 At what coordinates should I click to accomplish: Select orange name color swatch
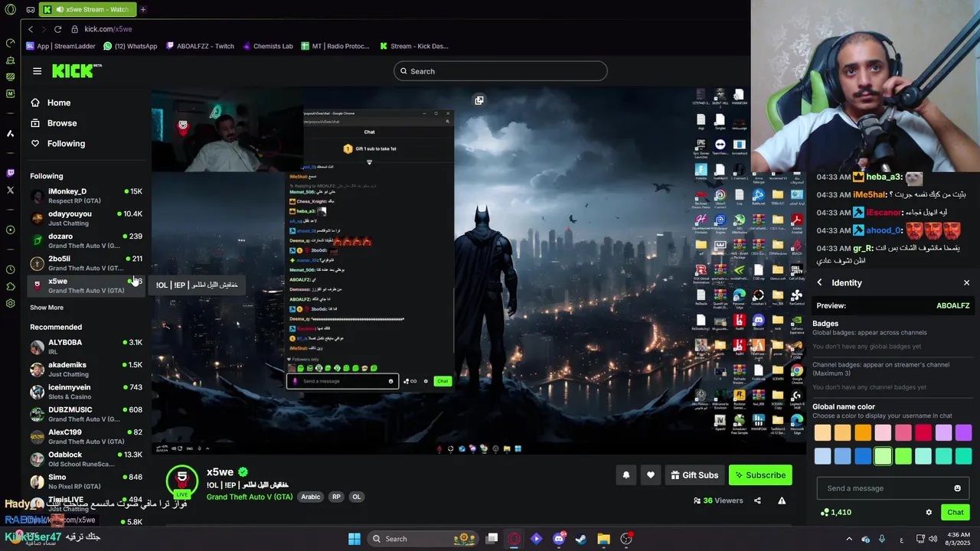(x=863, y=433)
